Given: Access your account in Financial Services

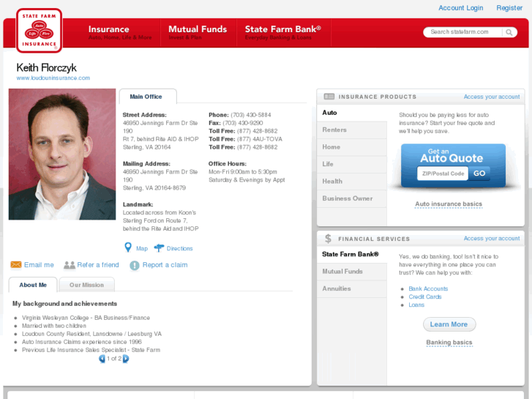Looking at the screenshot, I should 492,239.
